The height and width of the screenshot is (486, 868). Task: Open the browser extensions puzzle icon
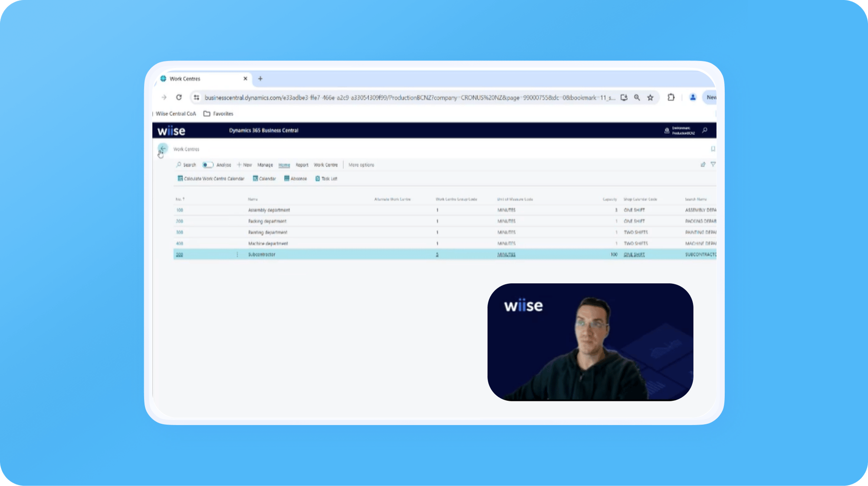coord(671,97)
